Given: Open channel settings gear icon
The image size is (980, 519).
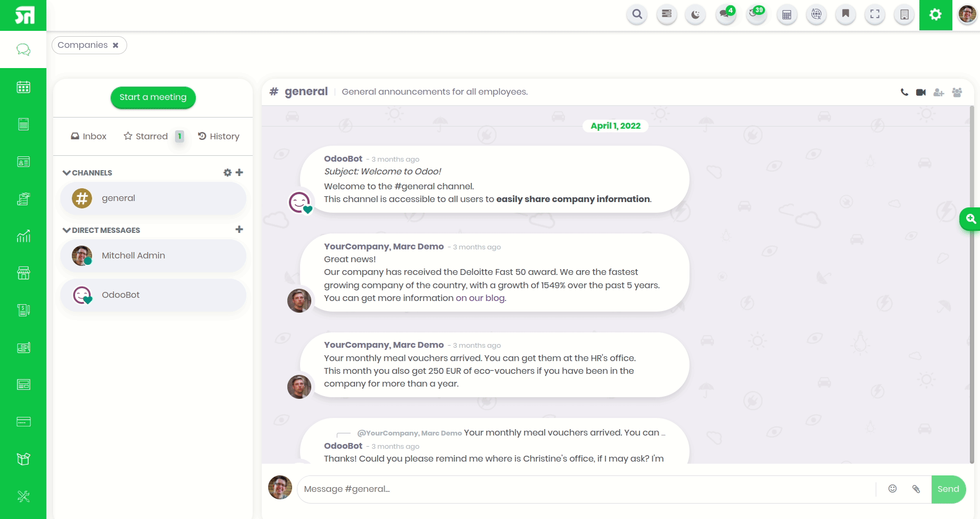Looking at the screenshot, I should coord(227,172).
